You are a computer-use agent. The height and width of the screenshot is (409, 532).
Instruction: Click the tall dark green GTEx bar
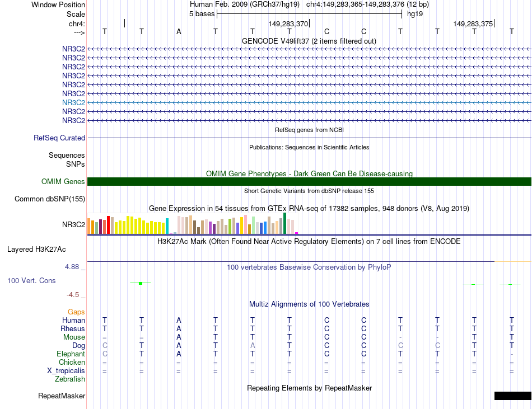284,223
